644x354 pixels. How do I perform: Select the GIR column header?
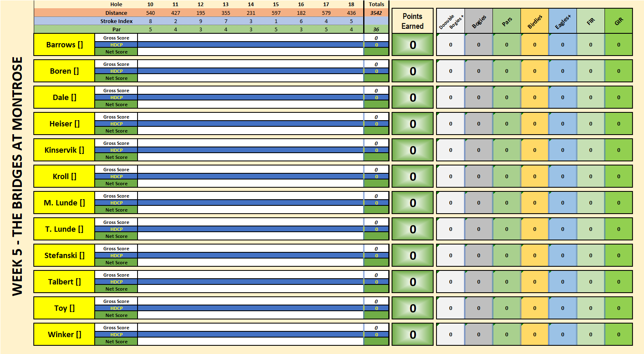[618, 21]
